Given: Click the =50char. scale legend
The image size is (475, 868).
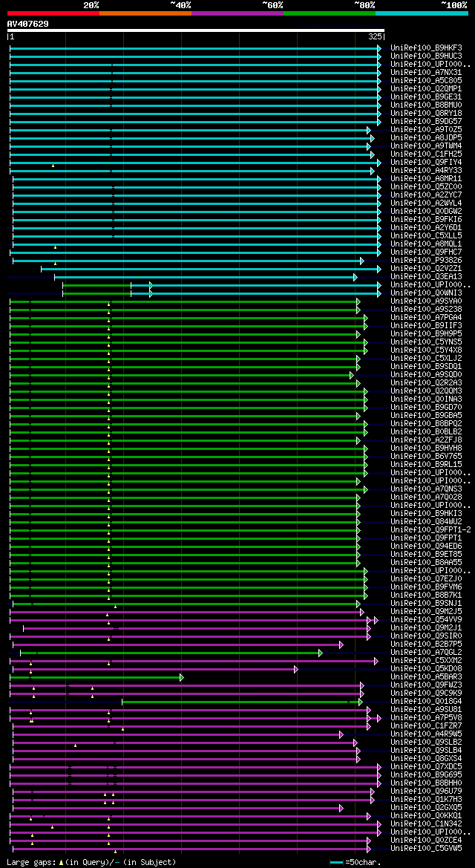Looking at the screenshot, I should (356, 863).
